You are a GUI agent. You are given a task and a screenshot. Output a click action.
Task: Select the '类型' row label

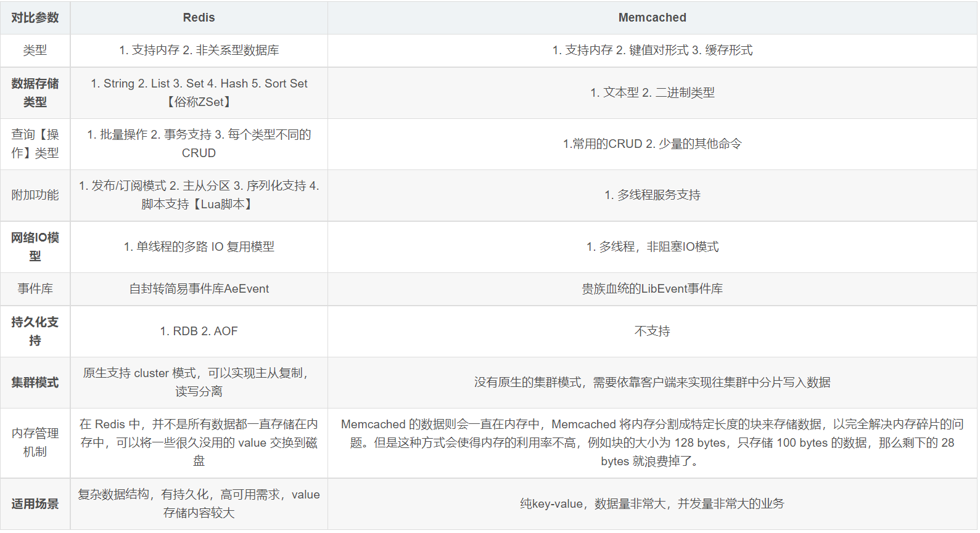coord(35,51)
